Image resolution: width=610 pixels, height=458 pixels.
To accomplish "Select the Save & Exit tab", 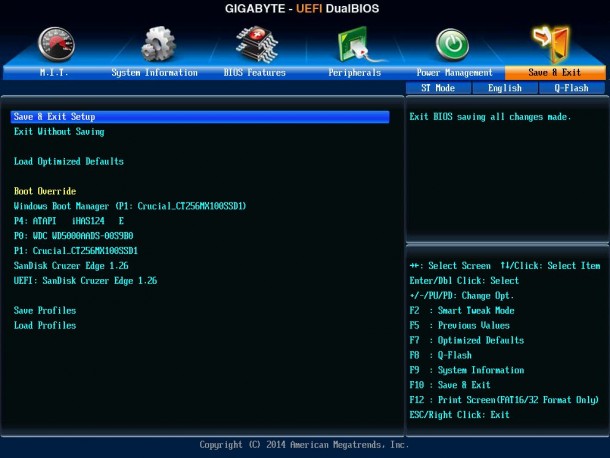I will pyautogui.click(x=555, y=73).
